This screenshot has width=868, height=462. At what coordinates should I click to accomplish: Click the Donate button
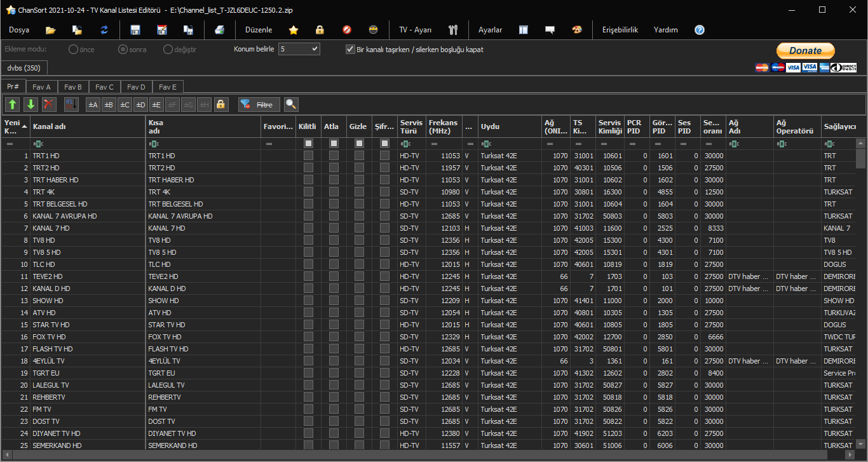pos(805,51)
